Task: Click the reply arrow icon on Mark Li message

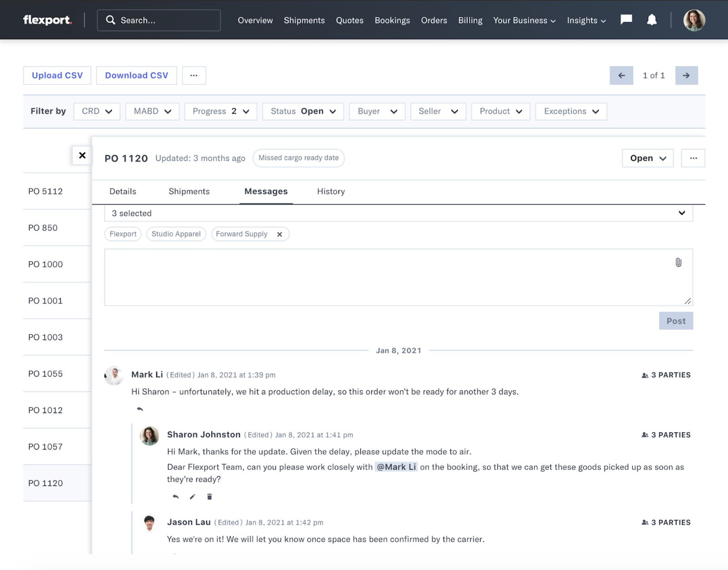Action: coord(138,409)
